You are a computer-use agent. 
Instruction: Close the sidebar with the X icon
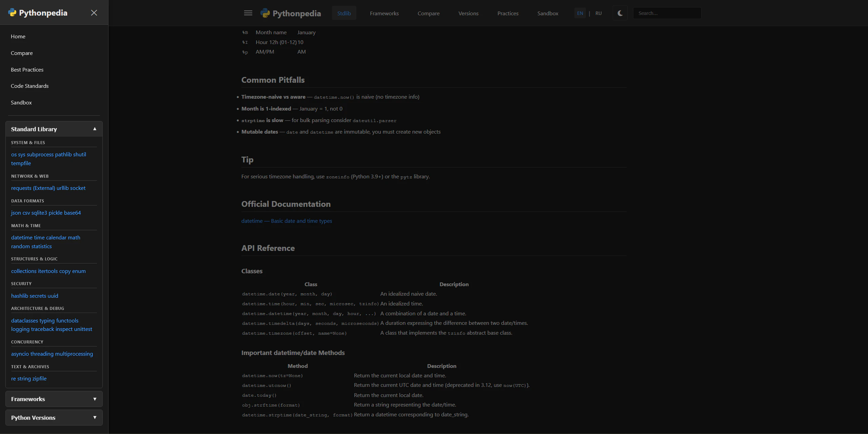pos(94,13)
